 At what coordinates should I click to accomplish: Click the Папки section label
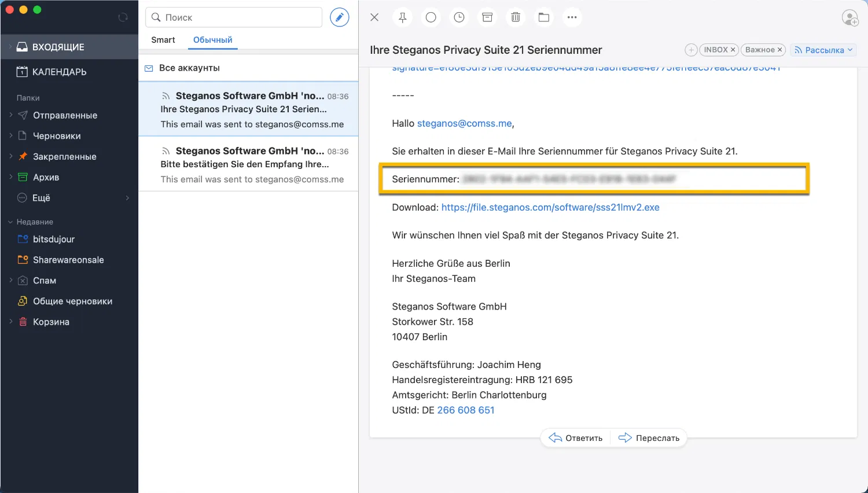28,98
